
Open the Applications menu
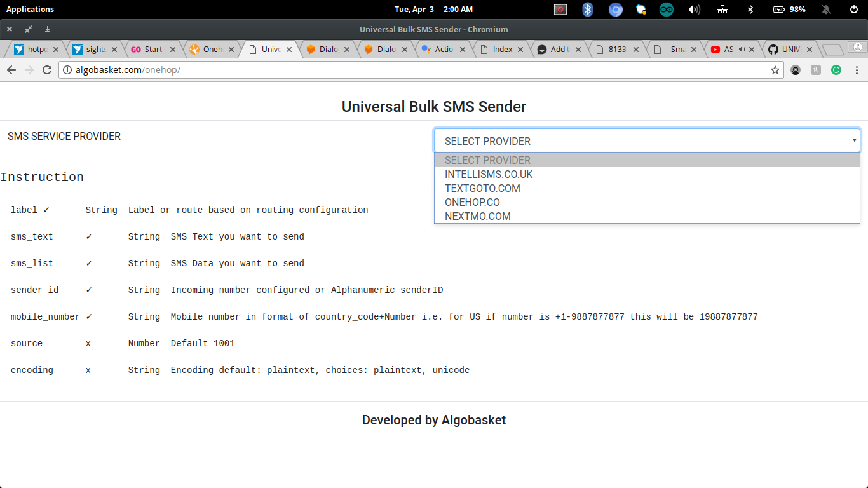30,10
